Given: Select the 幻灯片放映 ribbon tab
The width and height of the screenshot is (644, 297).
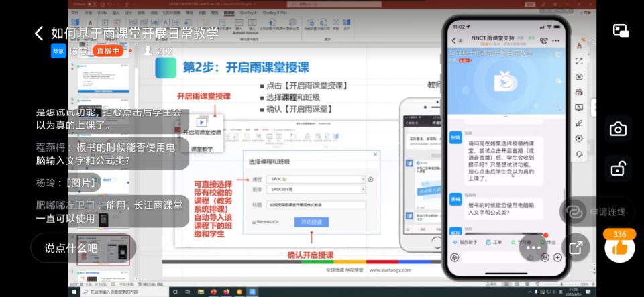Looking at the screenshot, I should pyautogui.click(x=172, y=13).
